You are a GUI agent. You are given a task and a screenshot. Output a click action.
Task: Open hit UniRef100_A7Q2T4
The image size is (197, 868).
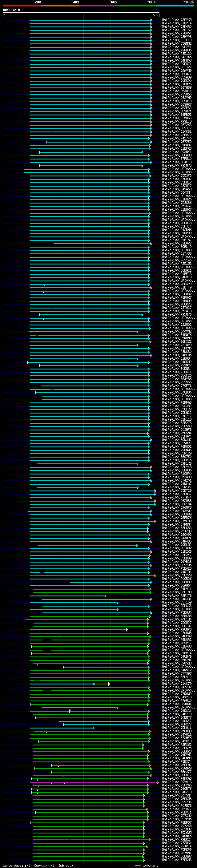click(177, 23)
